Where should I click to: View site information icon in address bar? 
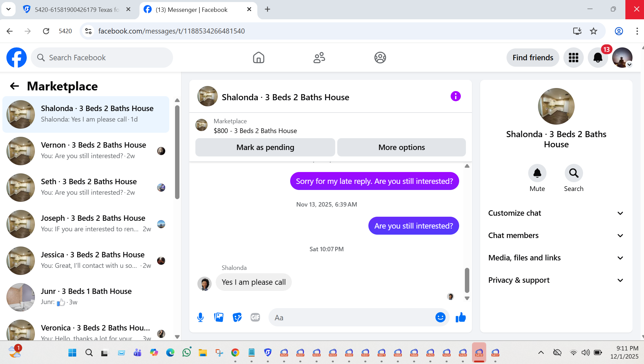click(88, 31)
